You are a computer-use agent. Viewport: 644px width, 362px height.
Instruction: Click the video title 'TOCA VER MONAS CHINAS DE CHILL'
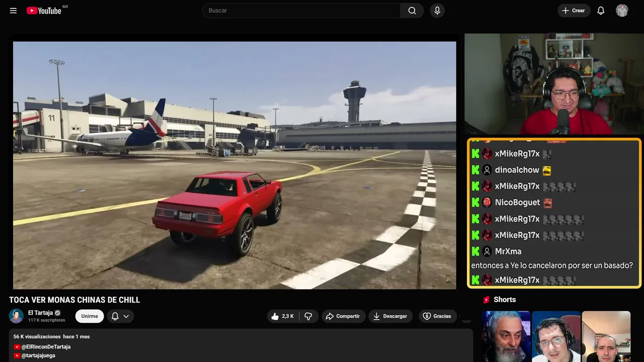[x=74, y=300]
